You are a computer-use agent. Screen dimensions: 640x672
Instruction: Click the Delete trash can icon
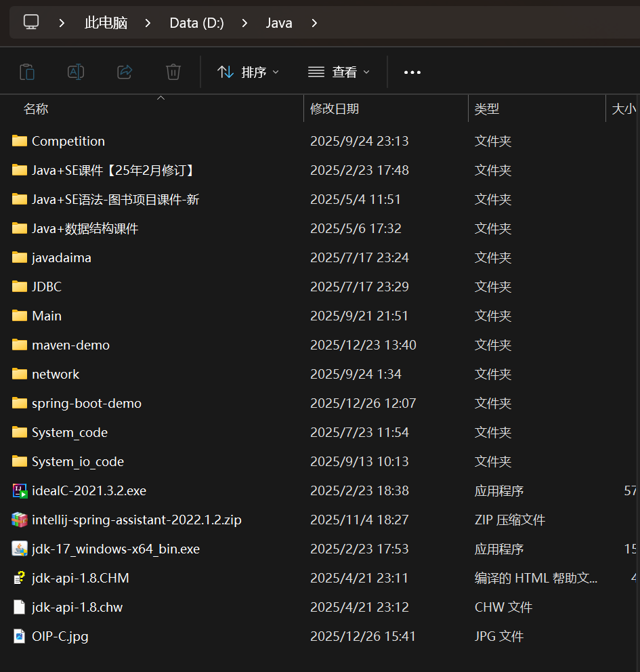point(173,72)
